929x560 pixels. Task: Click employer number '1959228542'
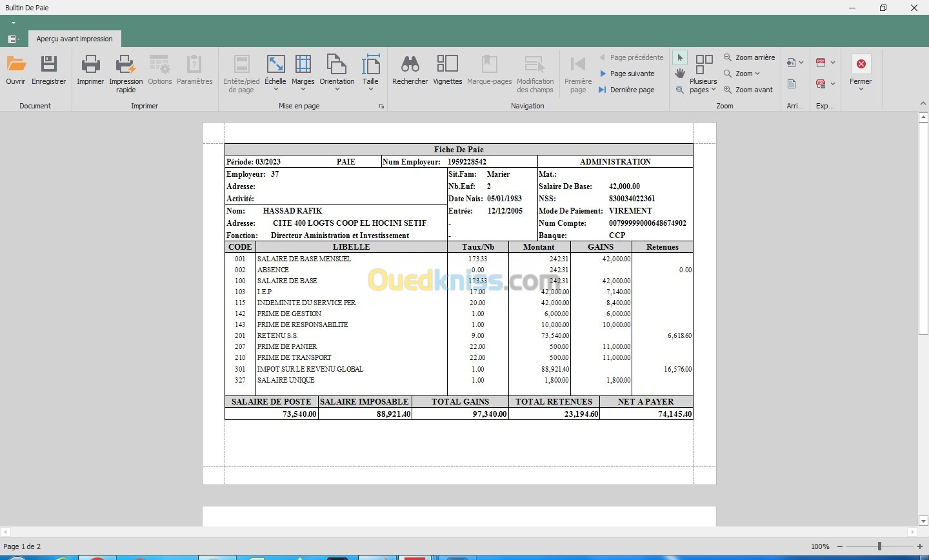point(467,162)
